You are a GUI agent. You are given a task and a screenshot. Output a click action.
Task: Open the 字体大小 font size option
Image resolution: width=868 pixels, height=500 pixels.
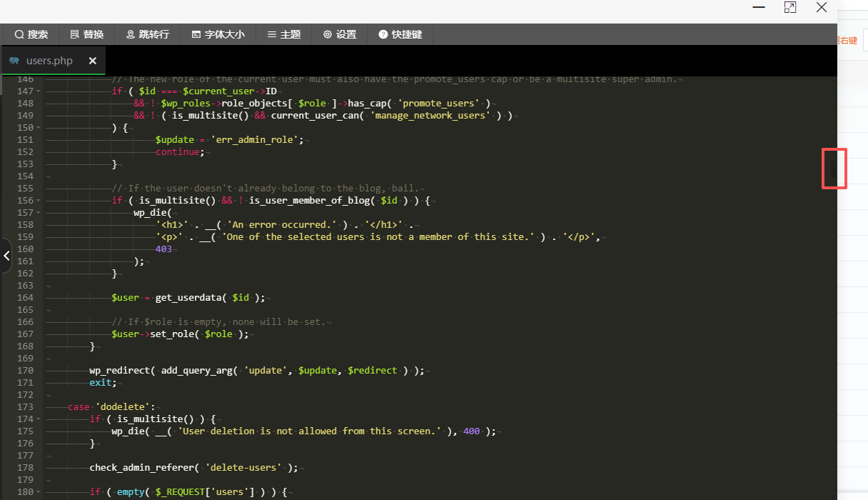coord(218,34)
